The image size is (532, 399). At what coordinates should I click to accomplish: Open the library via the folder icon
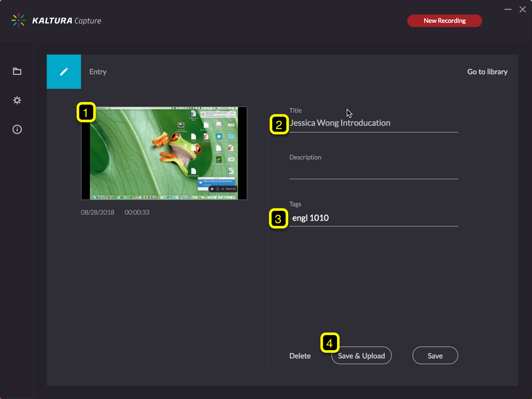pos(17,71)
